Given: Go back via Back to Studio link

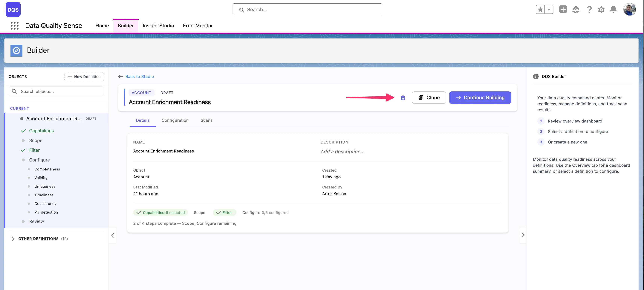Looking at the screenshot, I should 140,76.
